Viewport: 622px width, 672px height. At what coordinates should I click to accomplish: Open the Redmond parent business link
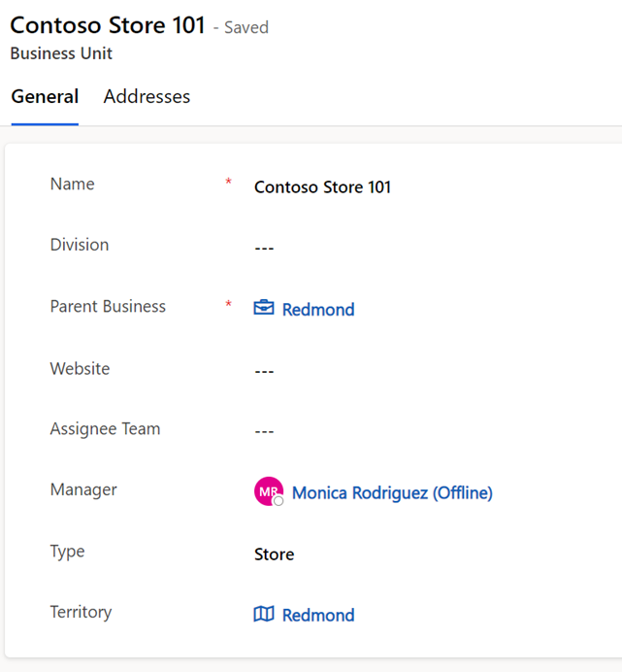(318, 310)
